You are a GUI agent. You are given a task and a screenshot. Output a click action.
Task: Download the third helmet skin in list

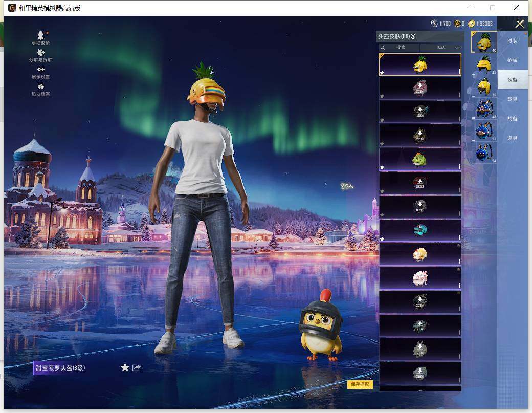click(x=420, y=112)
